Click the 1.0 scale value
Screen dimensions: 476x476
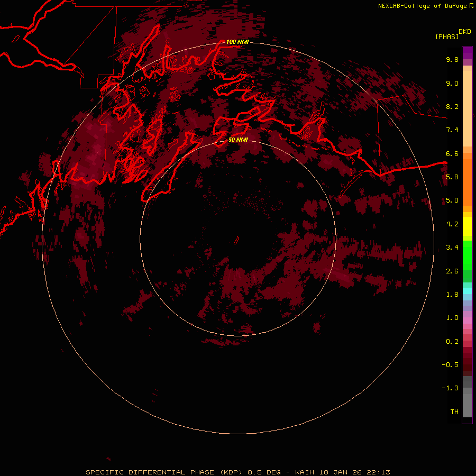click(x=452, y=318)
